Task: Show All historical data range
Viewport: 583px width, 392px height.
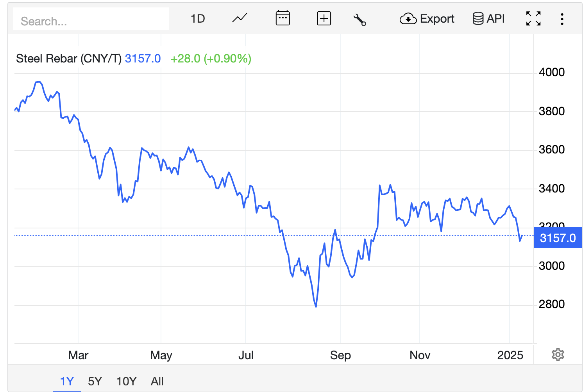Action: coord(157,381)
